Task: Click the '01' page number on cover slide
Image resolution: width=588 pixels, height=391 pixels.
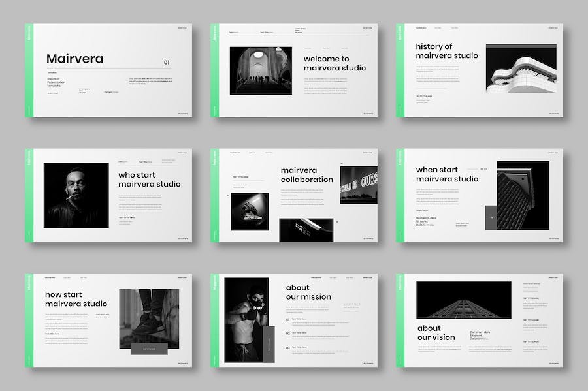Action: point(167,63)
